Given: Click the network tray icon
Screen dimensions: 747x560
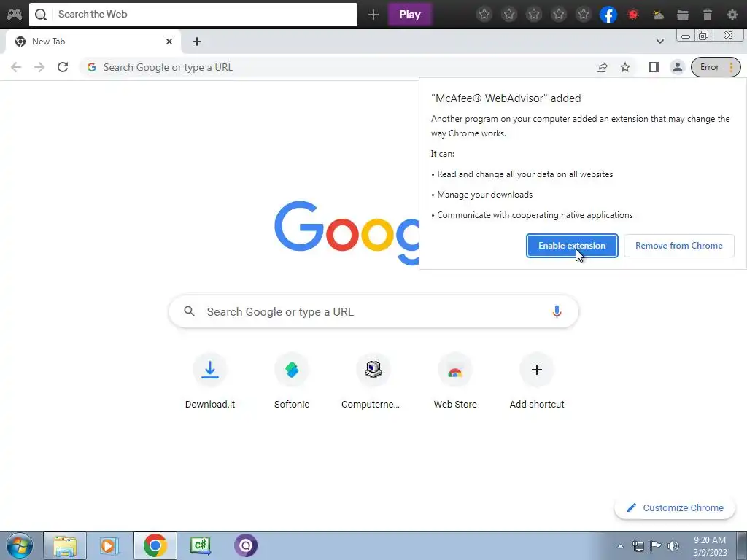Looking at the screenshot, I should [638, 546].
